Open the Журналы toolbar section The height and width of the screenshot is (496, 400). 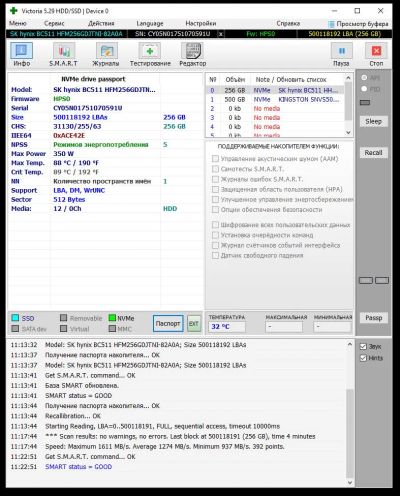click(106, 54)
